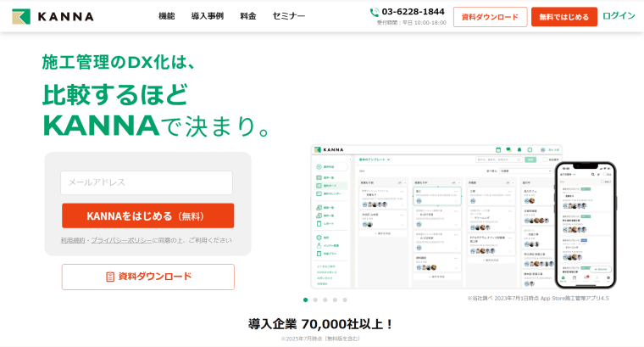Open the 料金 pricing menu item

(x=247, y=16)
